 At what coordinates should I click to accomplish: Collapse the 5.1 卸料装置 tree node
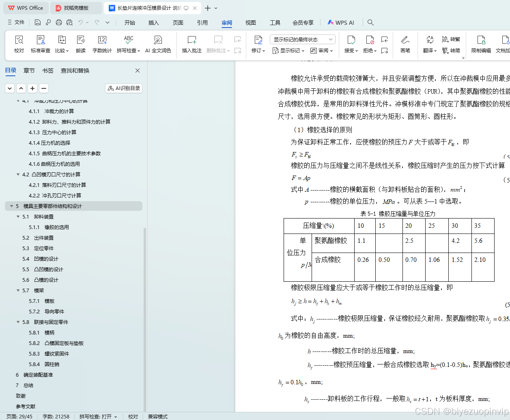pyautogui.click(x=18, y=216)
